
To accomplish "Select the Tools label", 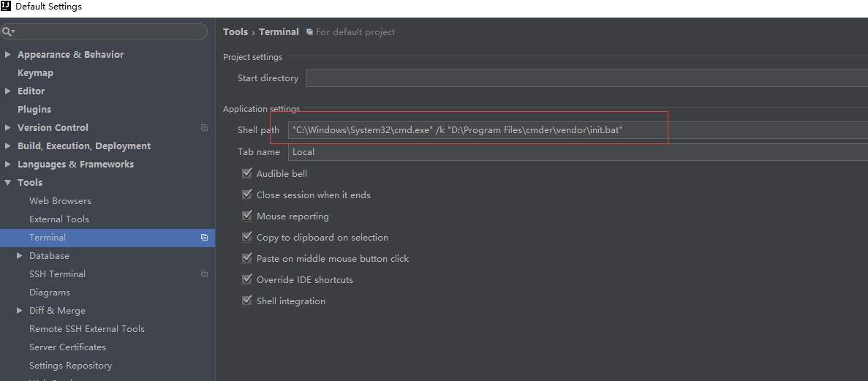I will click(x=30, y=182).
